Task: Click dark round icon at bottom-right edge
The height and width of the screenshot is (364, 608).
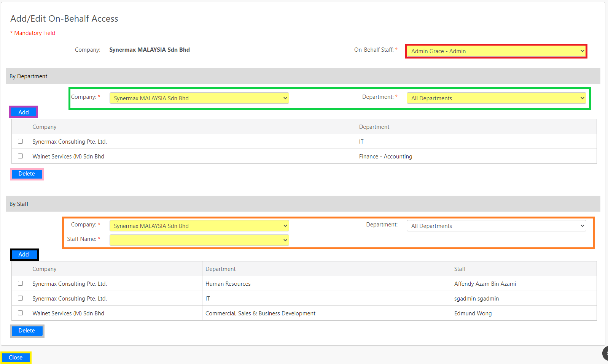Action: 605,353
